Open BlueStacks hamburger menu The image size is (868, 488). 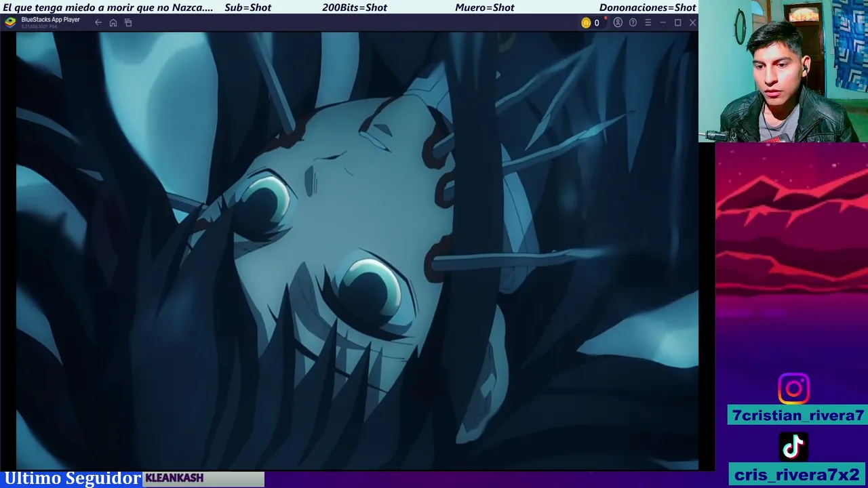[648, 22]
